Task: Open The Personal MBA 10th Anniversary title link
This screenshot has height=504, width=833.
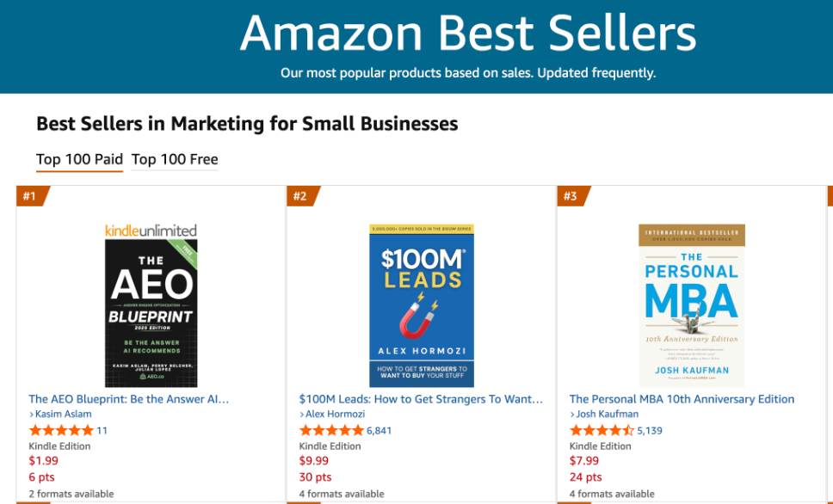Action: coord(682,399)
